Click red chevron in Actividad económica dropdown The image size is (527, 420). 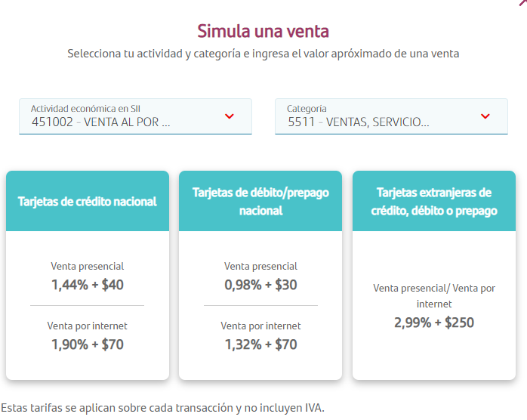click(230, 116)
